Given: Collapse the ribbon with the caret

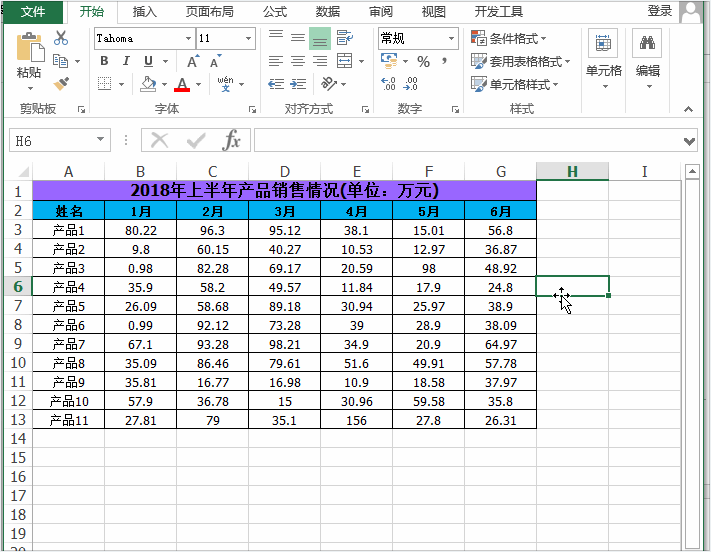Looking at the screenshot, I should (688, 109).
